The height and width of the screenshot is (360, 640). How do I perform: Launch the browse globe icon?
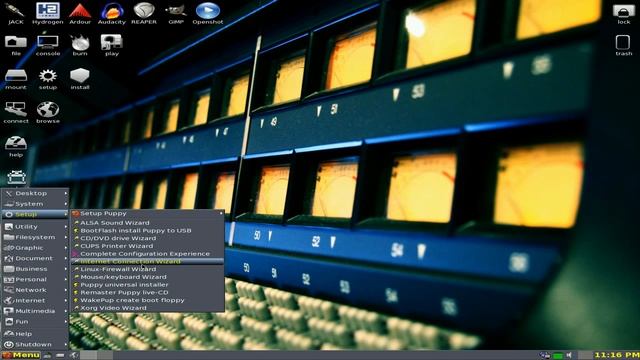tap(48, 113)
